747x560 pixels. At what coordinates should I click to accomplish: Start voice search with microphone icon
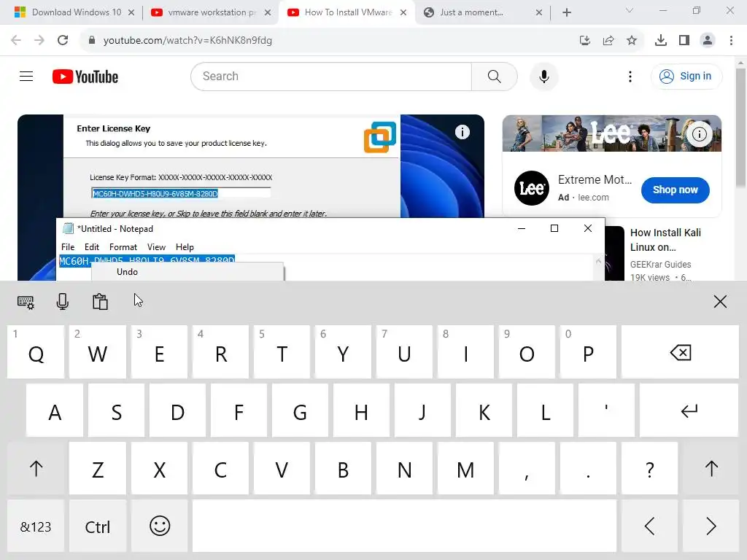pyautogui.click(x=544, y=76)
